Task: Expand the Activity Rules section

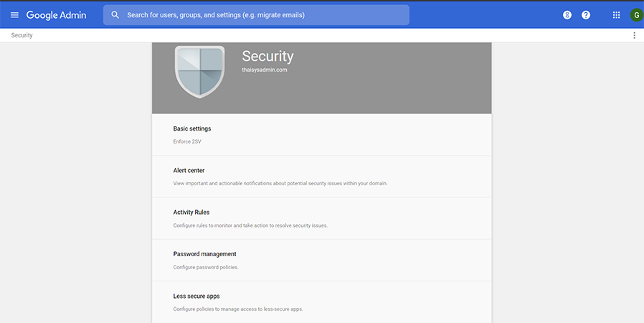Action: point(321,219)
